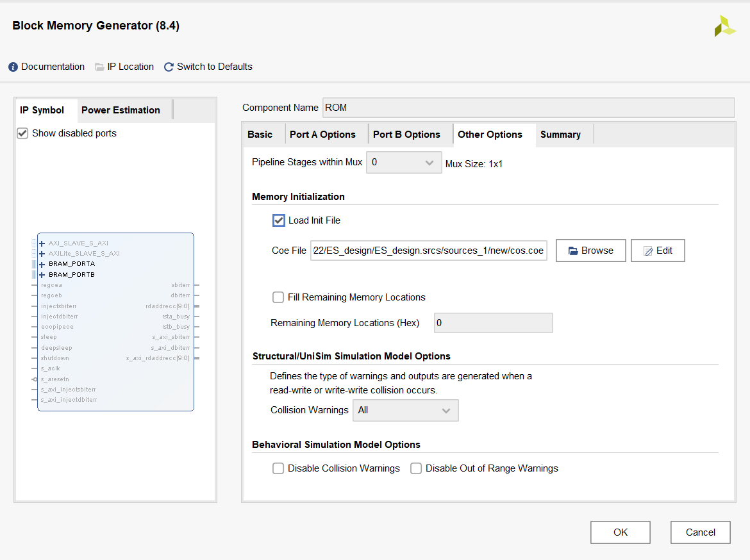The height and width of the screenshot is (560, 750).
Task: Expand the AXILite_SLAVE_S_AXI port group
Action: click(x=42, y=254)
